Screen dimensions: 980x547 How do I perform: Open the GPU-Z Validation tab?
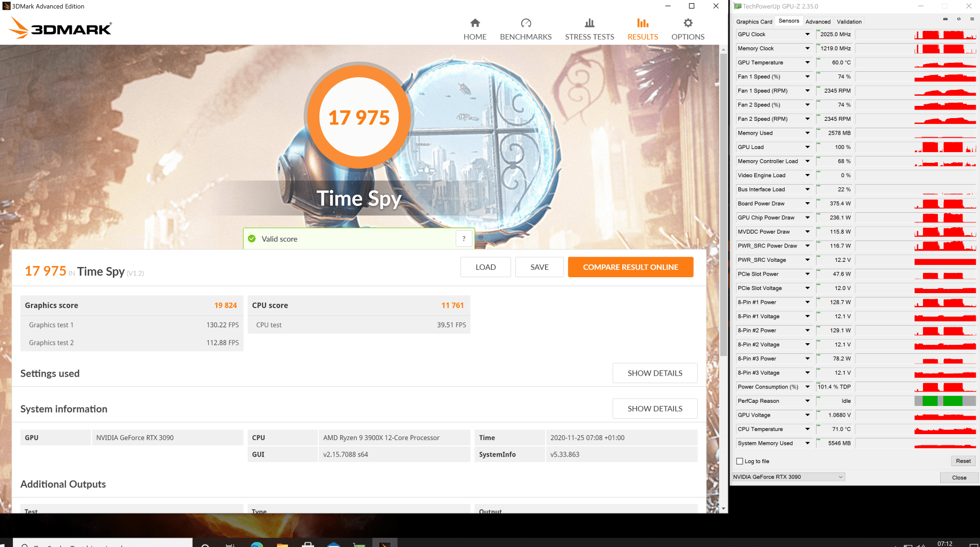(849, 22)
